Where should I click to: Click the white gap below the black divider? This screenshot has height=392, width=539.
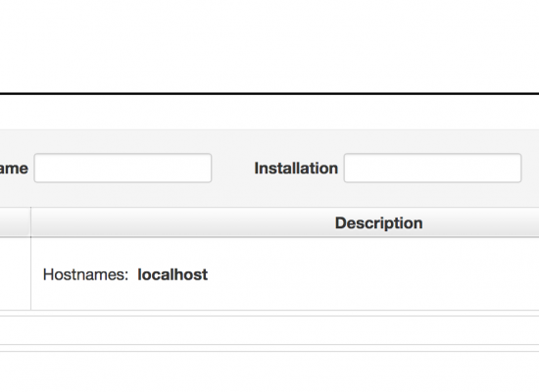pyautogui.click(x=269, y=112)
